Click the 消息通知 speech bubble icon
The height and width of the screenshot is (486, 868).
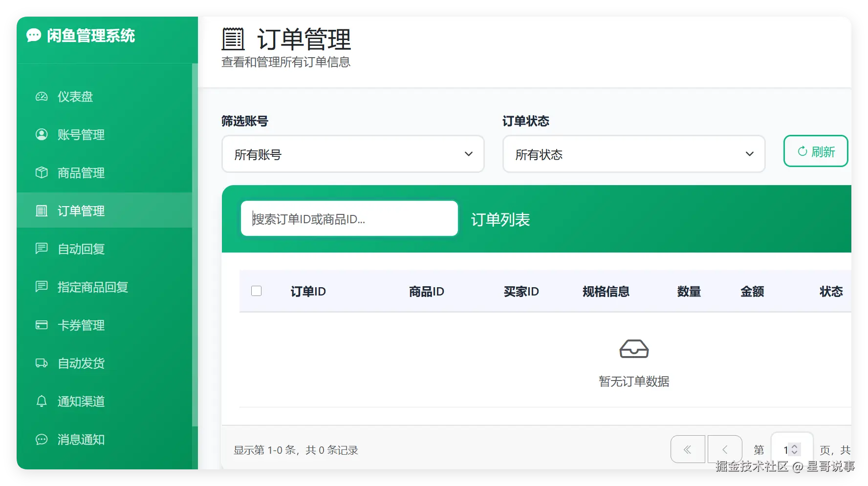click(x=42, y=439)
